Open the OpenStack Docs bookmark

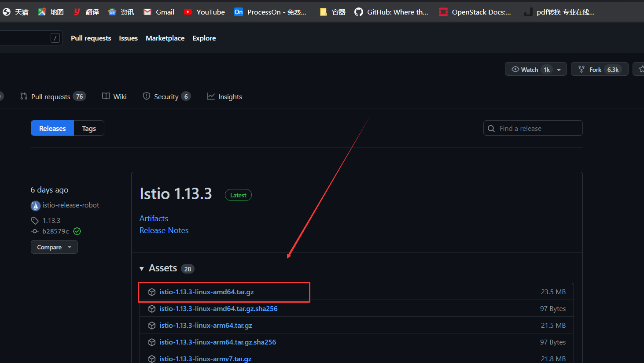click(475, 12)
